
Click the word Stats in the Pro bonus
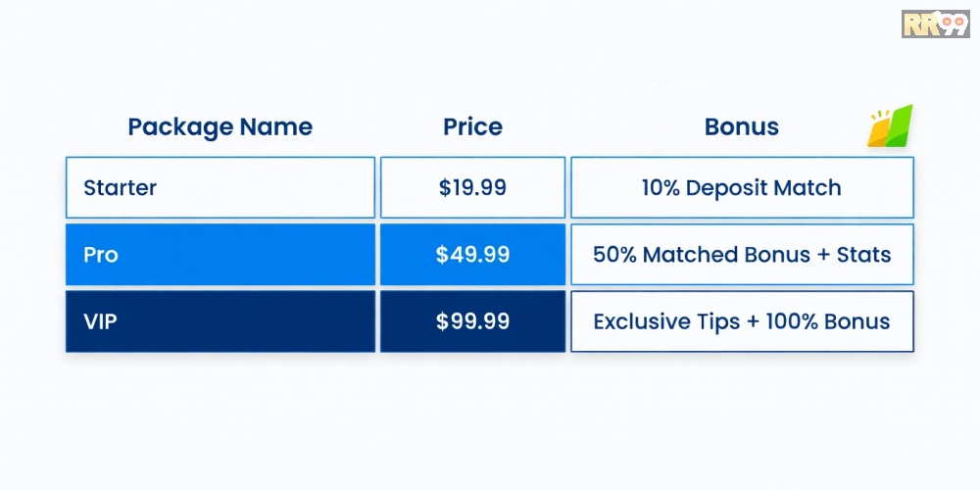[x=863, y=255]
